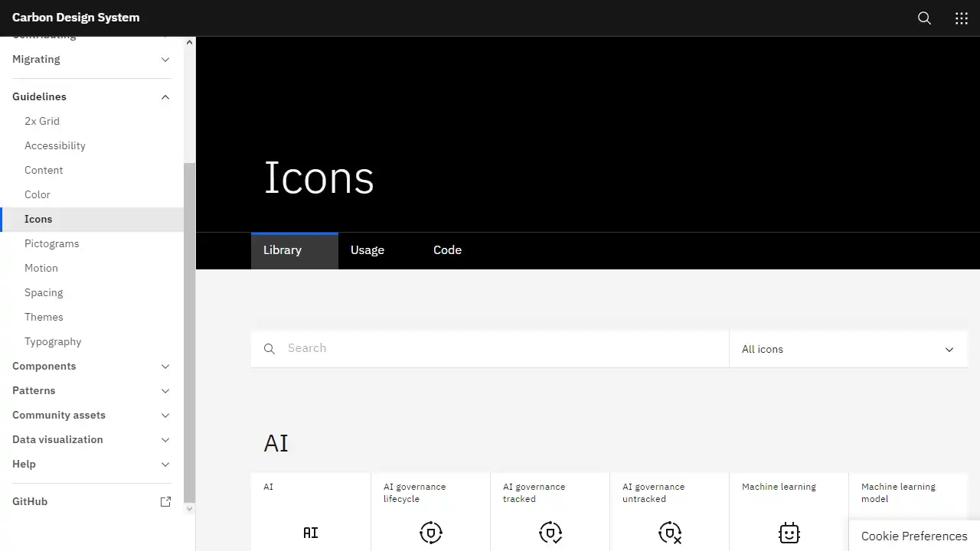
Task: Open Cookie Preferences
Action: (x=914, y=536)
